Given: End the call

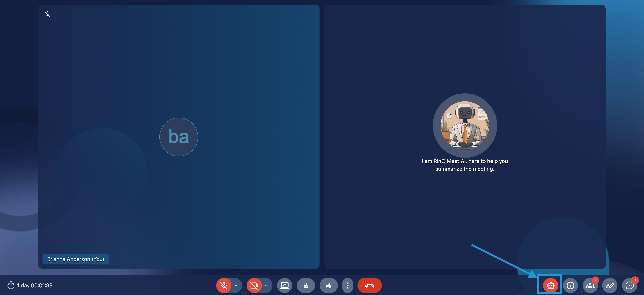Looking at the screenshot, I should tap(370, 285).
